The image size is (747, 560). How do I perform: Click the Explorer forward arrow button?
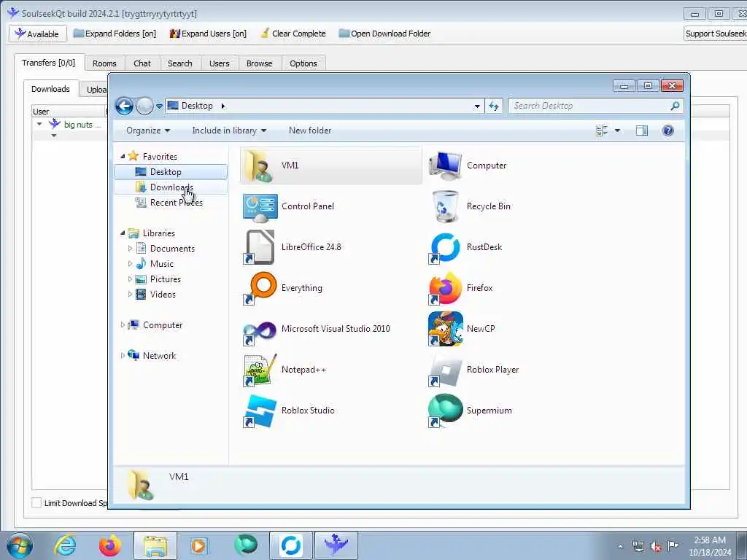click(144, 106)
